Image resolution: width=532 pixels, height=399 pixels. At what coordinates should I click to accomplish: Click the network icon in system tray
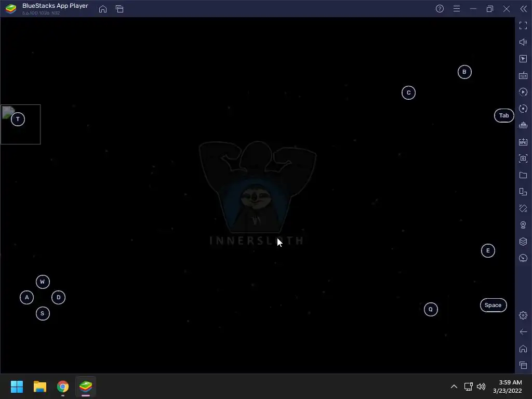pos(469,387)
